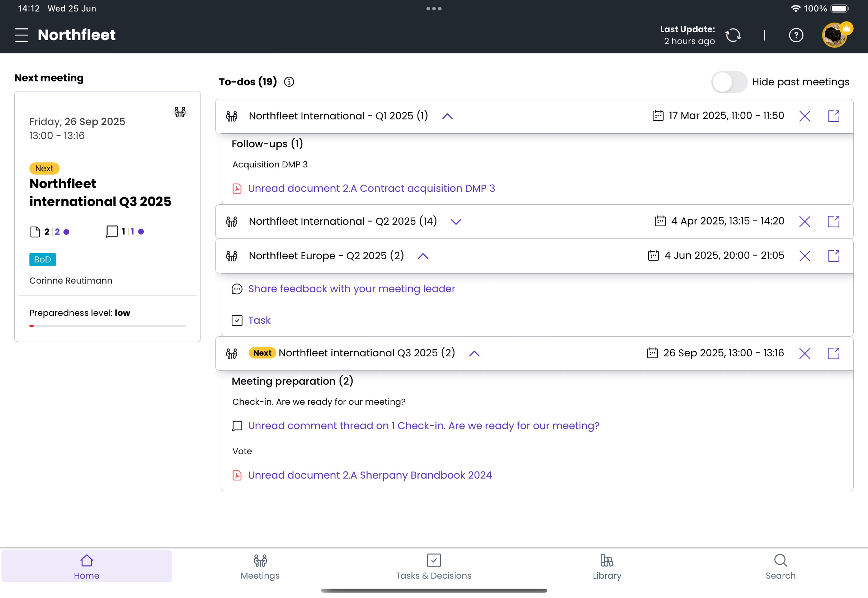Open Q3 2025 meeting externally
The width and height of the screenshot is (868, 598).
tap(834, 353)
